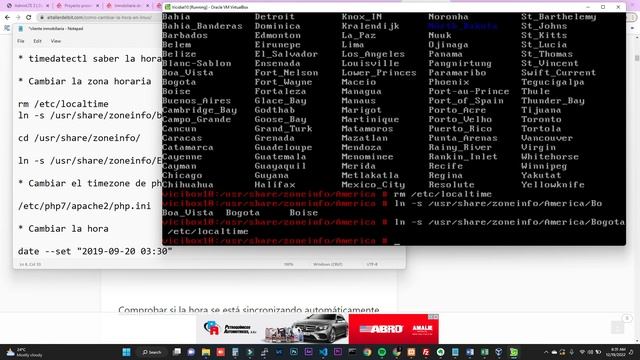Click 'rm /etc/localtime' line in Notepad

click(63, 104)
